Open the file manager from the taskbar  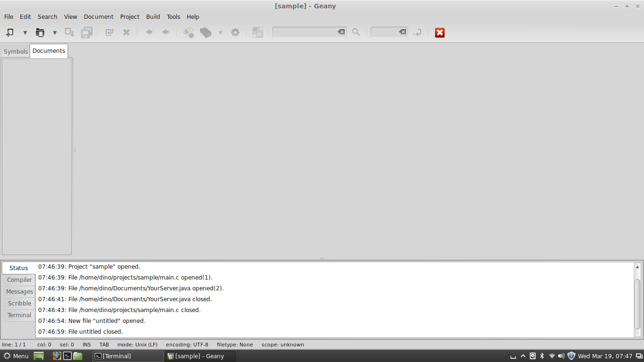click(x=78, y=356)
